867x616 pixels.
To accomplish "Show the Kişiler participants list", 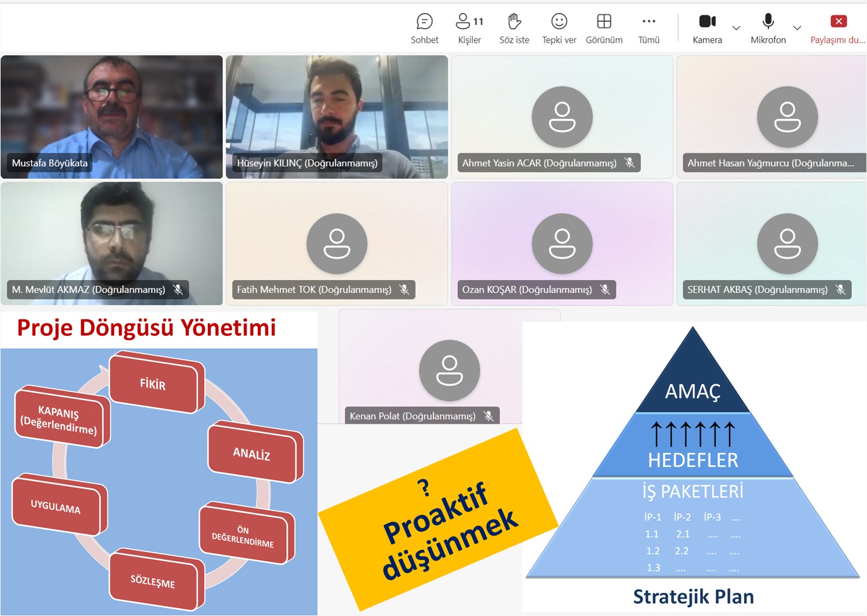I will click(x=469, y=28).
